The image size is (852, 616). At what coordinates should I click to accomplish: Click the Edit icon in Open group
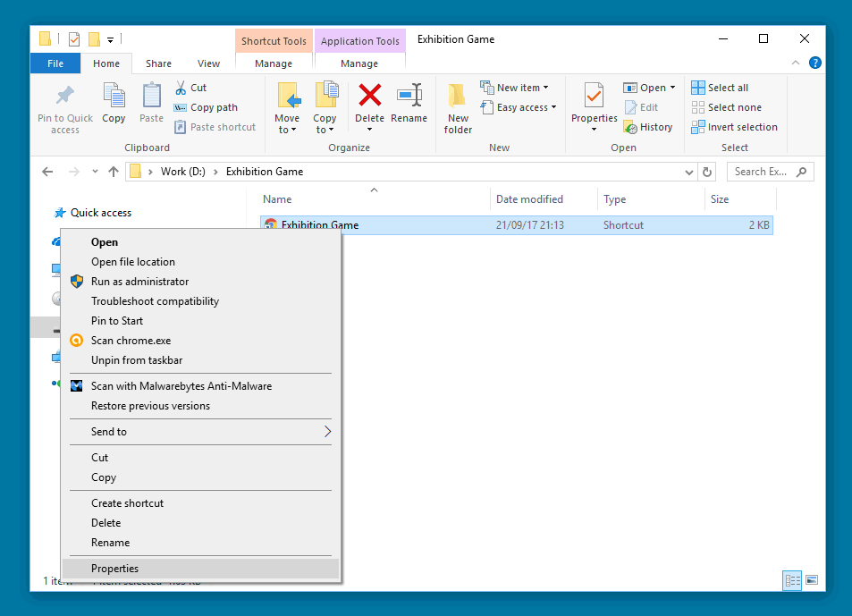(x=631, y=107)
